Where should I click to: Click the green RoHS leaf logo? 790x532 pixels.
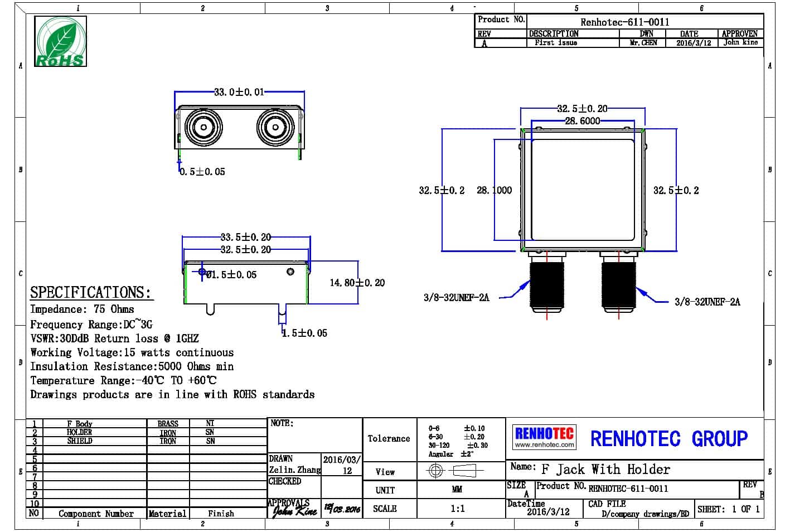point(60,41)
